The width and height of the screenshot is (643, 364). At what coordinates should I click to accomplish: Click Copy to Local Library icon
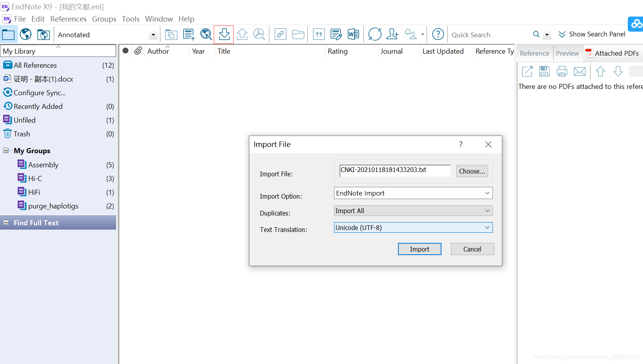(171, 34)
